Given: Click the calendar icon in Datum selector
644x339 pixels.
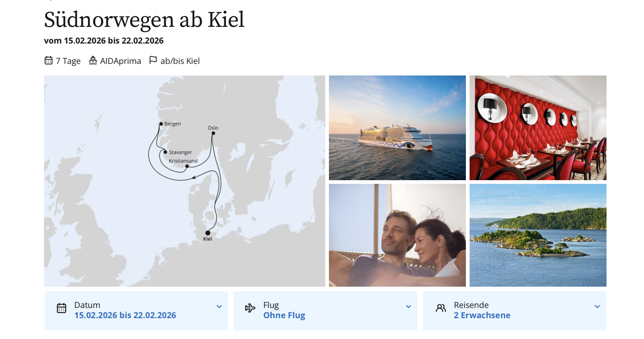Looking at the screenshot, I should pos(62,308).
